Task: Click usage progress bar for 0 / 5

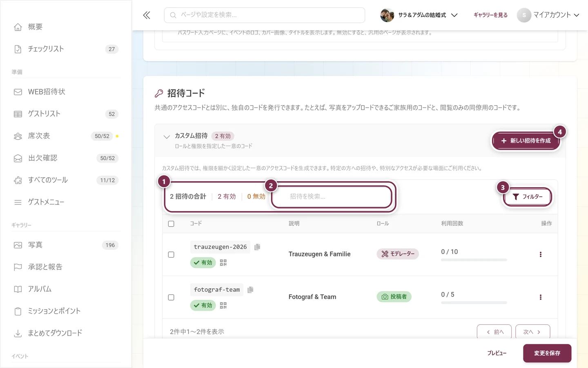Action: [x=474, y=303]
